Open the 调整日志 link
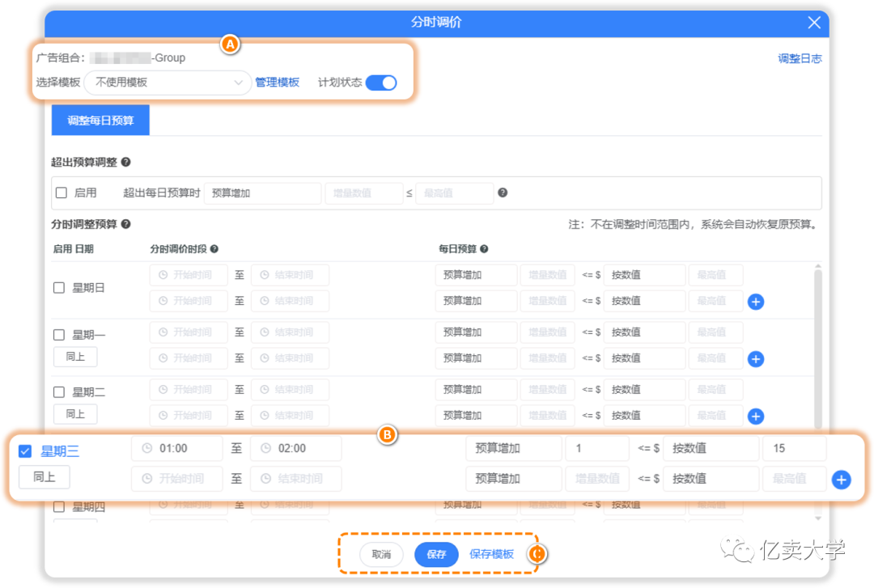The image size is (874, 588). (800, 59)
